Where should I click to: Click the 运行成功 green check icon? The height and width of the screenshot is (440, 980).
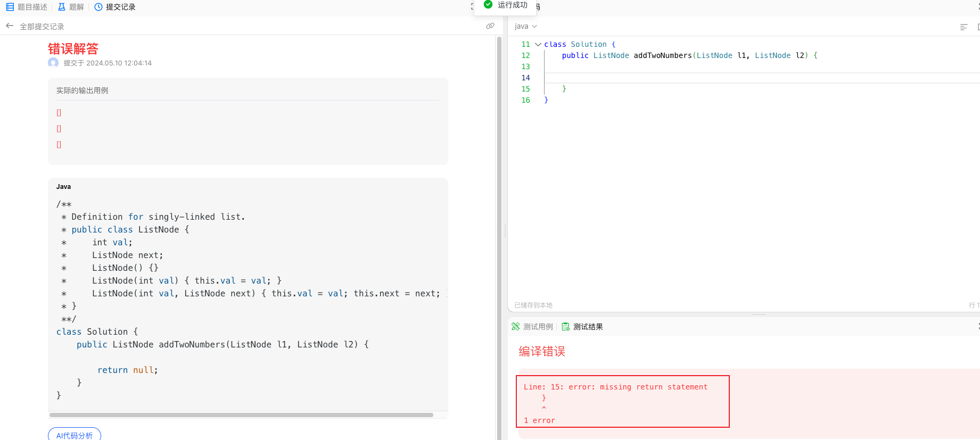tap(488, 5)
